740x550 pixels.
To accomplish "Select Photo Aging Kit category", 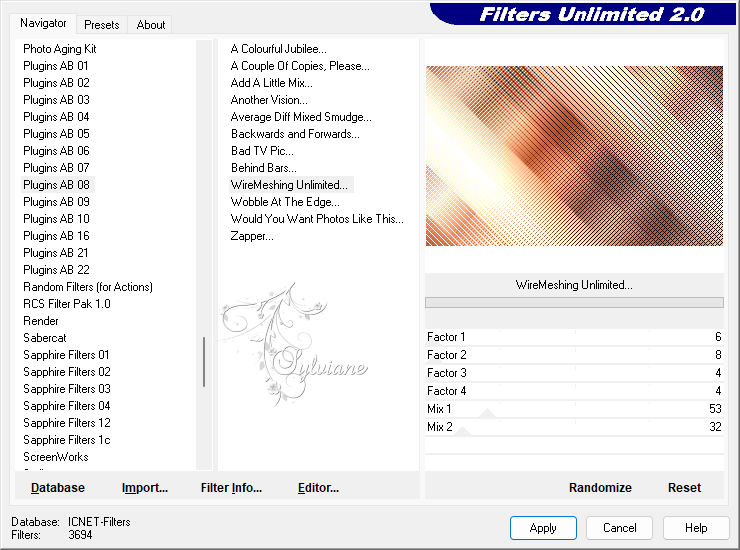I will (x=59, y=49).
